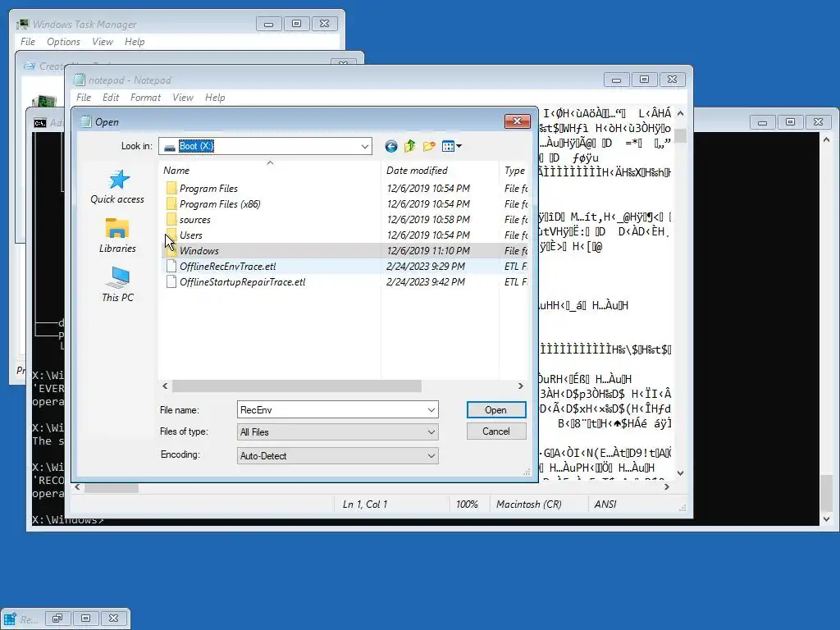Click the ANSI status bar entry

605,504
